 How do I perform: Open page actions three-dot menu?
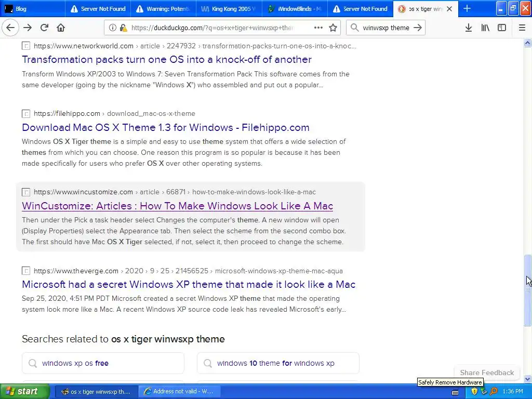point(318,28)
